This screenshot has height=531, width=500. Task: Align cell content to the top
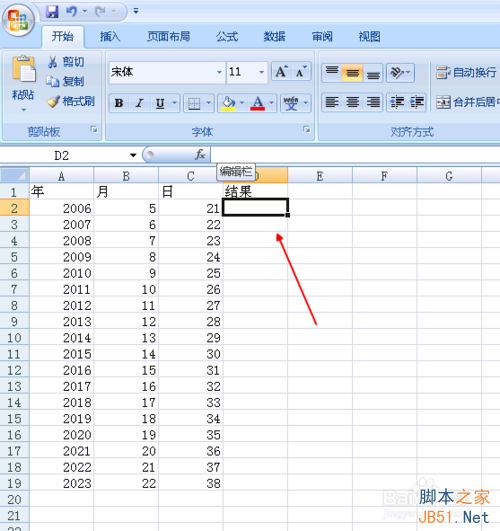point(332,72)
